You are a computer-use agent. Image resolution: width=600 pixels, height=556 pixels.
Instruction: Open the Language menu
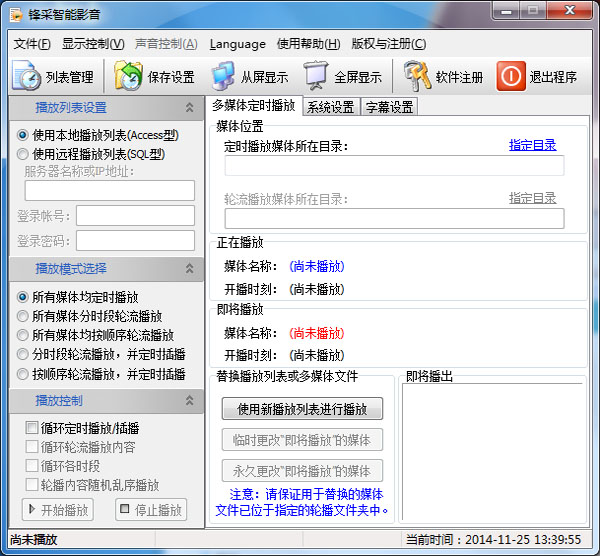coord(238,44)
